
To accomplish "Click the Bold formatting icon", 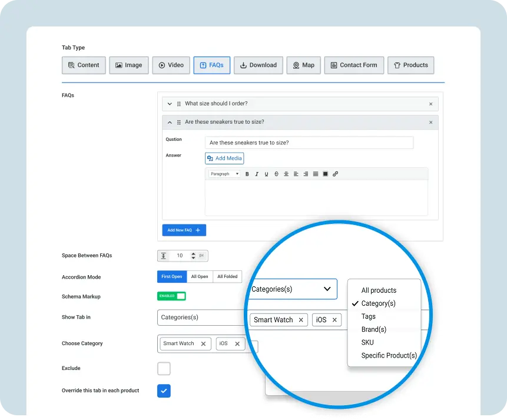I will (x=247, y=174).
